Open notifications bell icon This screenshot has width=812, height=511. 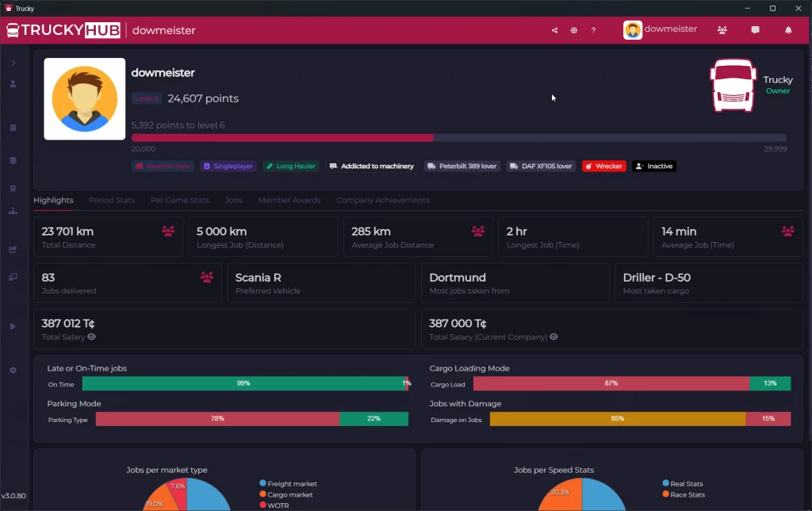pyautogui.click(x=788, y=30)
